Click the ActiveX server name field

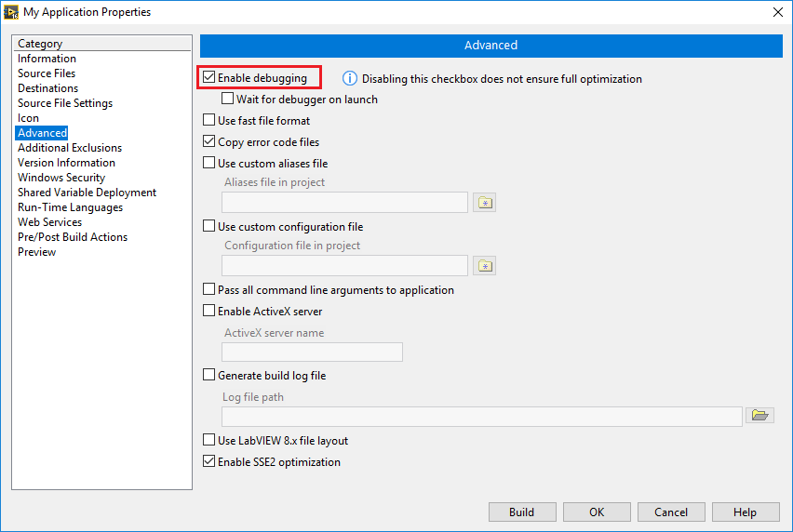(x=312, y=352)
